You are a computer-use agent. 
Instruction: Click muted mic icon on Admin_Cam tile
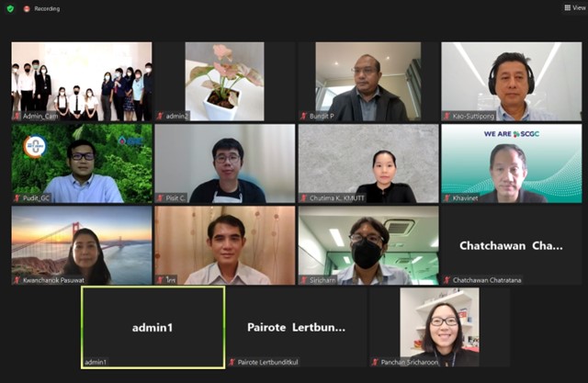pyautogui.click(x=17, y=116)
